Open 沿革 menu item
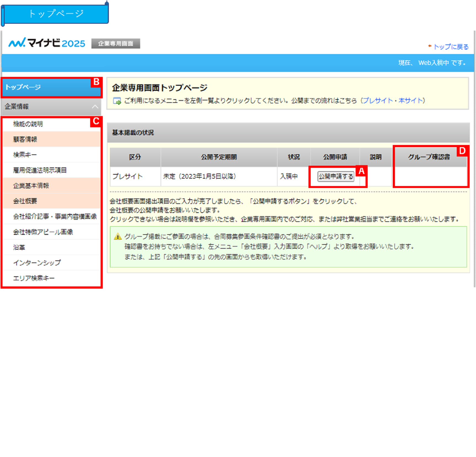Viewport: 476px width, 457px height. (52, 248)
